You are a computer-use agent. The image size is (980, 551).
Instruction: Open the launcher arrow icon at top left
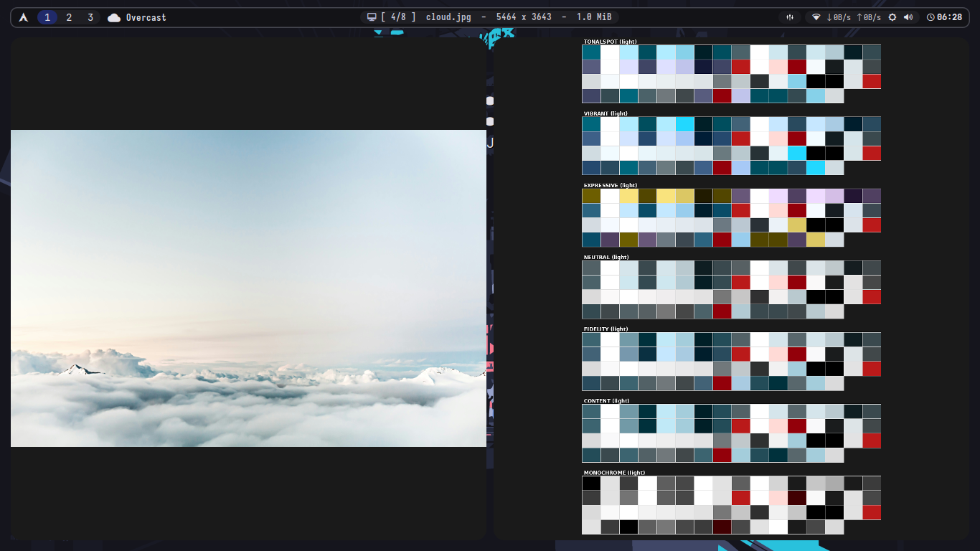pyautogui.click(x=23, y=17)
